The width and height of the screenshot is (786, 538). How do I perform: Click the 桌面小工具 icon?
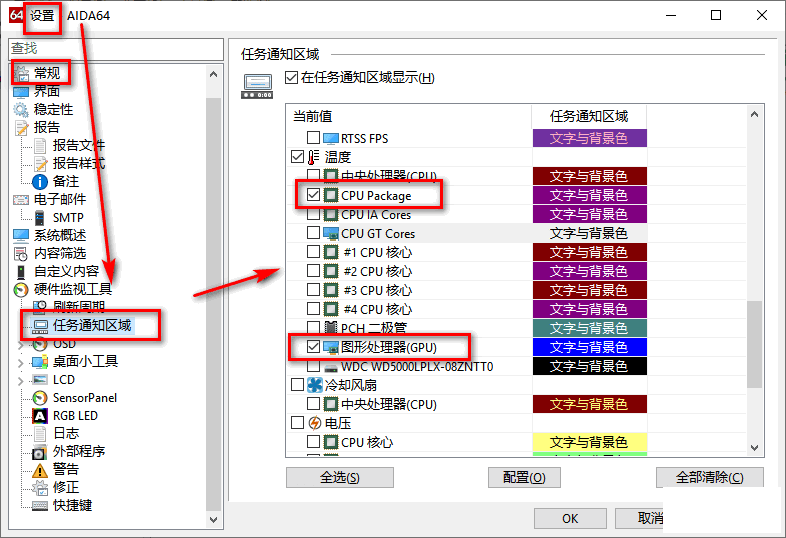[40, 362]
